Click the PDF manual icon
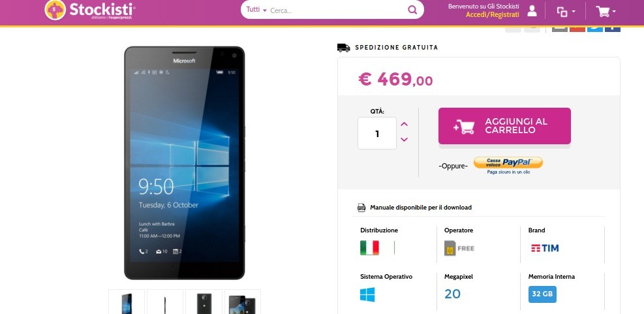The image size is (644, 314). coord(361,208)
